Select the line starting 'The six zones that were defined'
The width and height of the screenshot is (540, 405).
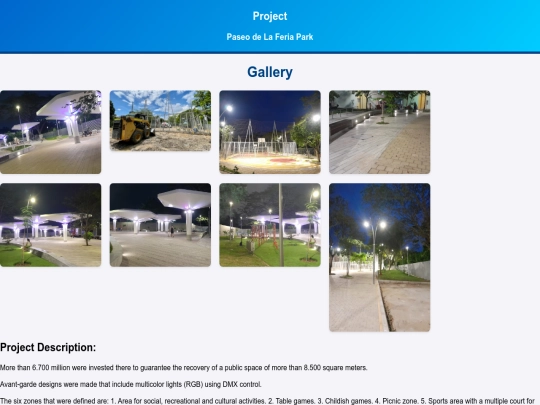click(267, 401)
